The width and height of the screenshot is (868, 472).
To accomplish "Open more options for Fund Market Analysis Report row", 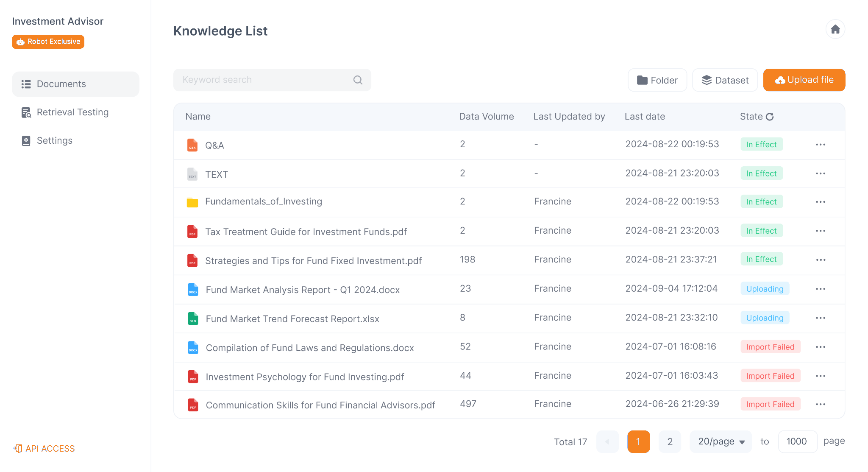I will click(820, 289).
